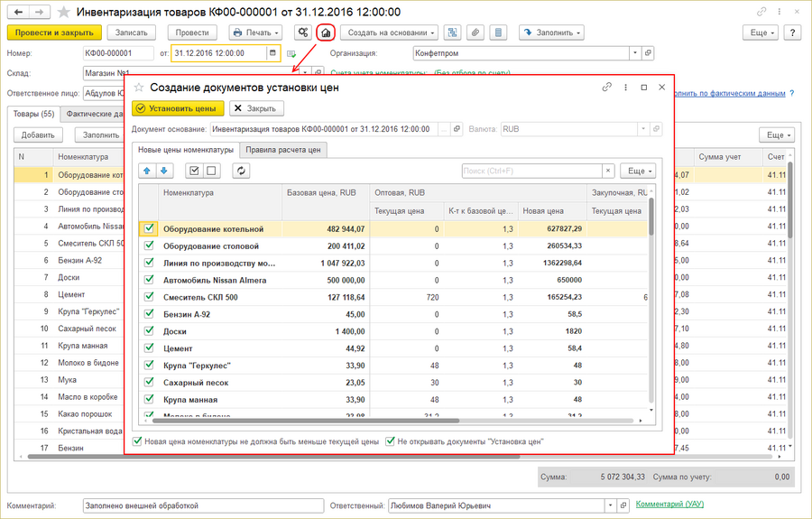Open the Валюта RUB dropdown
Viewport: 812px width, 519px height.
point(643,129)
